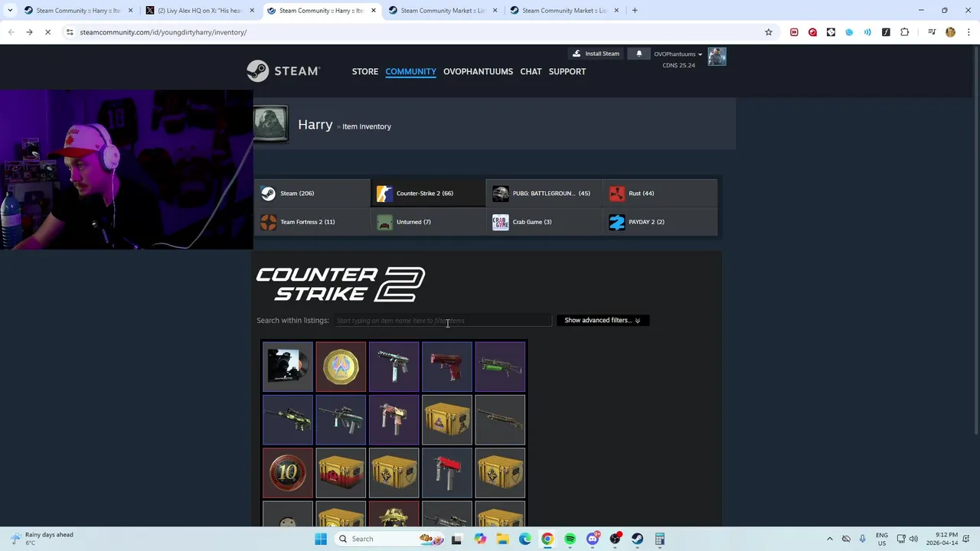Click the OVOPhantuums user avatar thumbnail
Viewport: 980px width, 551px height.
pos(717,57)
